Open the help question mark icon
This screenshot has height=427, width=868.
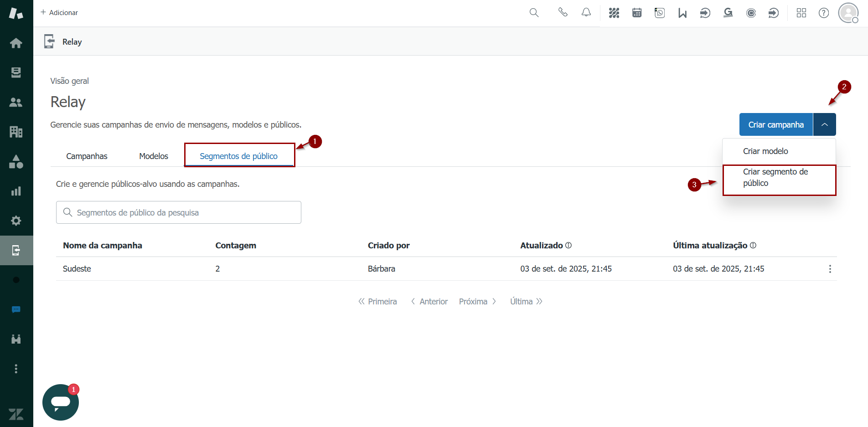click(x=823, y=13)
